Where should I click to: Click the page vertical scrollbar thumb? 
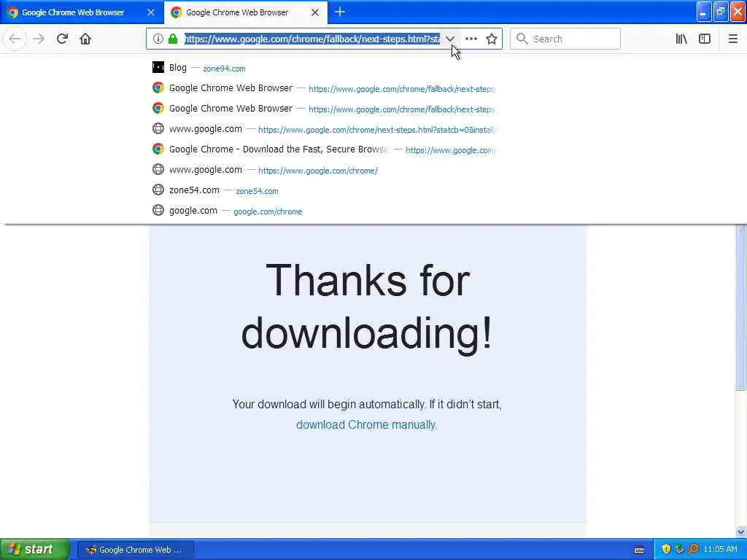tap(741, 308)
